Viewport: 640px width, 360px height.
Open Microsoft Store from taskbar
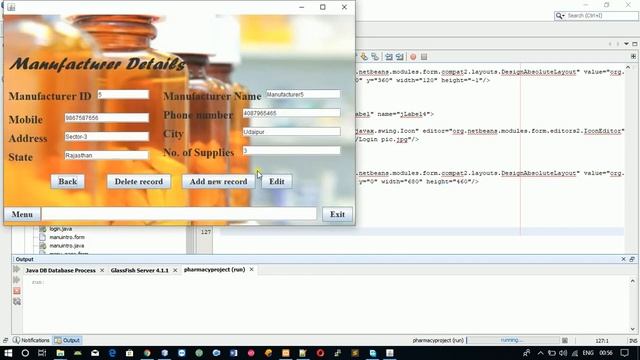[129, 353]
